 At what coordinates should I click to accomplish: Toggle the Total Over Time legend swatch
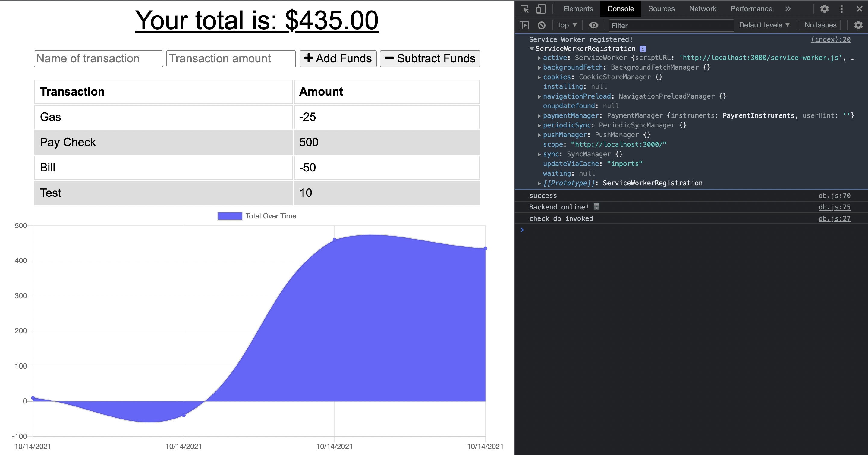pyautogui.click(x=230, y=216)
